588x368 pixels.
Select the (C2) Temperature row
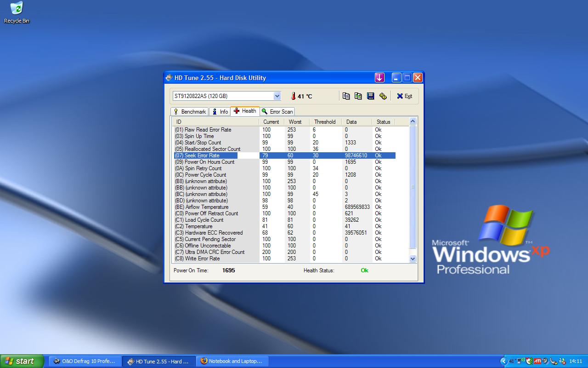284,226
